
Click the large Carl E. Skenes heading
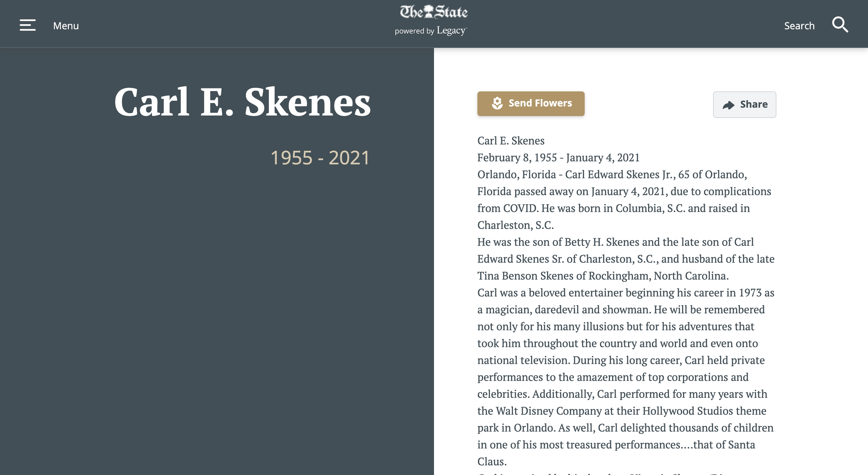point(243,102)
